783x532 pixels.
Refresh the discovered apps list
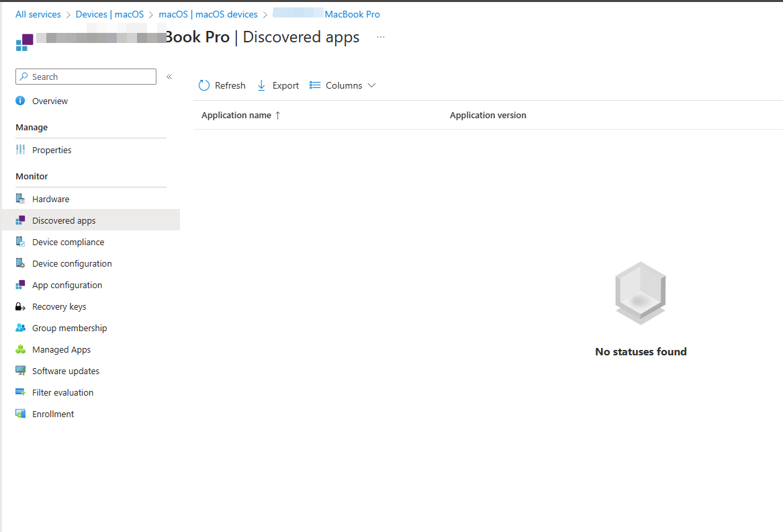coord(222,85)
